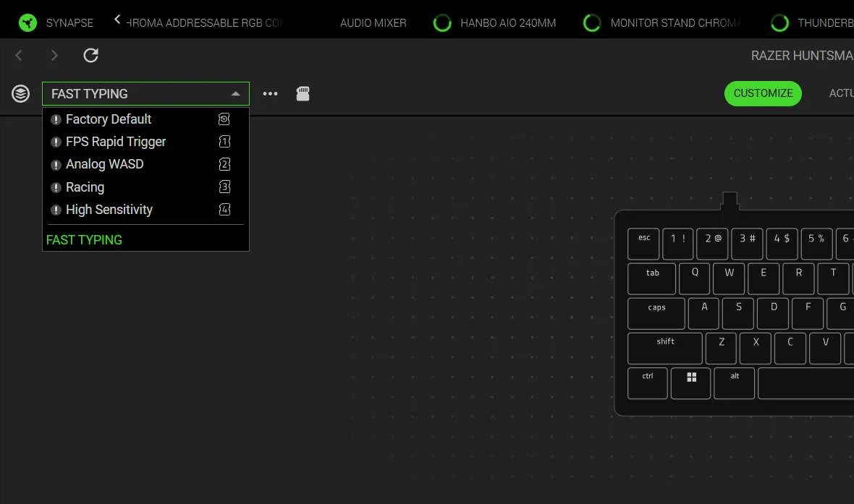Switch to the Racing profile
The height and width of the screenshot is (504, 854).
point(146,187)
